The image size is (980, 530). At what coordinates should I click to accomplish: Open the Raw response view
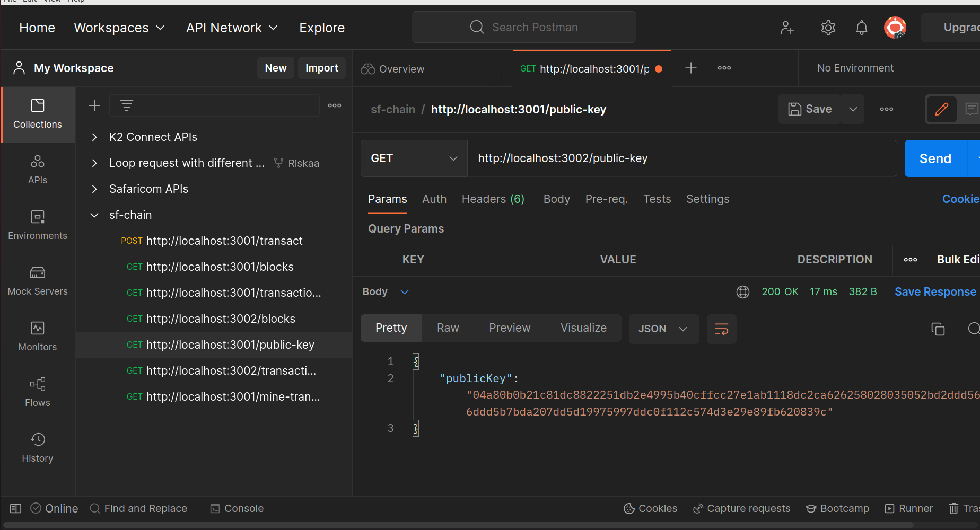coord(447,328)
